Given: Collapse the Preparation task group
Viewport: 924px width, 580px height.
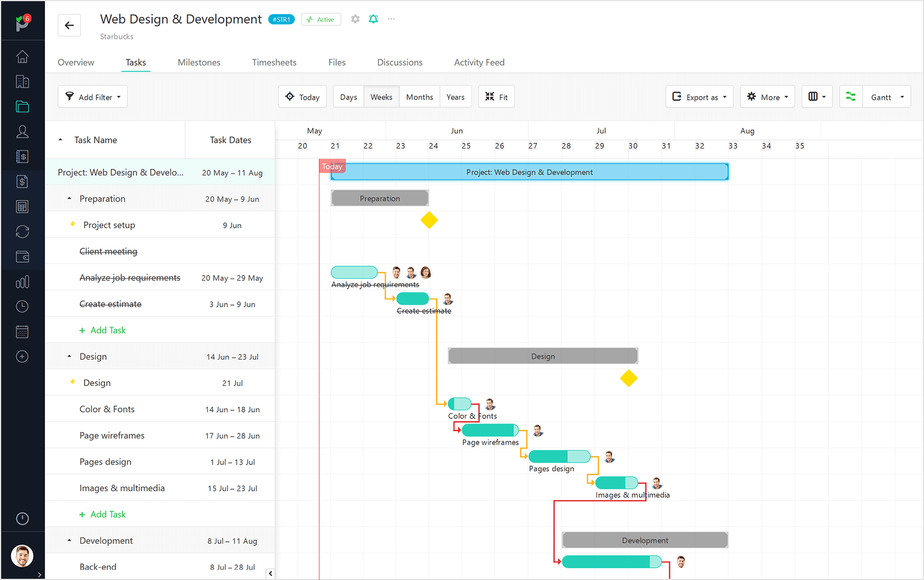Looking at the screenshot, I should point(69,199).
